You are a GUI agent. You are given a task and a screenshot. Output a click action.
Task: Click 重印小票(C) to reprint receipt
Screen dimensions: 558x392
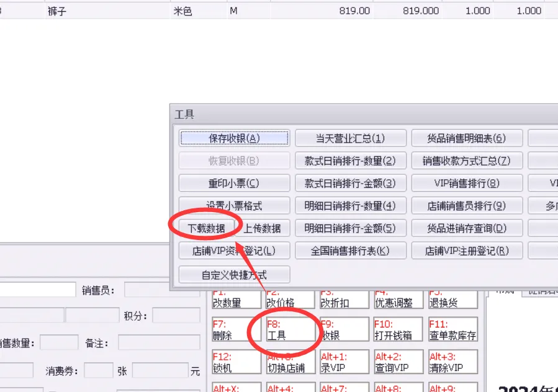point(234,183)
